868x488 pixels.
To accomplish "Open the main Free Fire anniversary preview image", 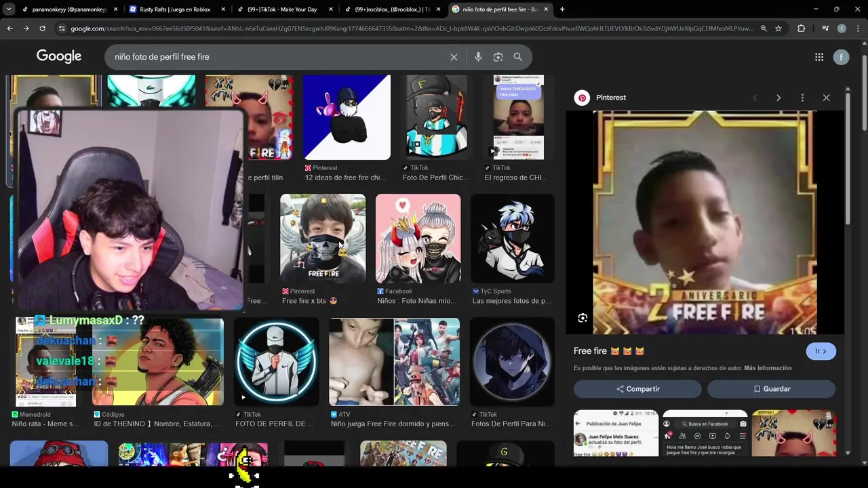I will pos(705,222).
